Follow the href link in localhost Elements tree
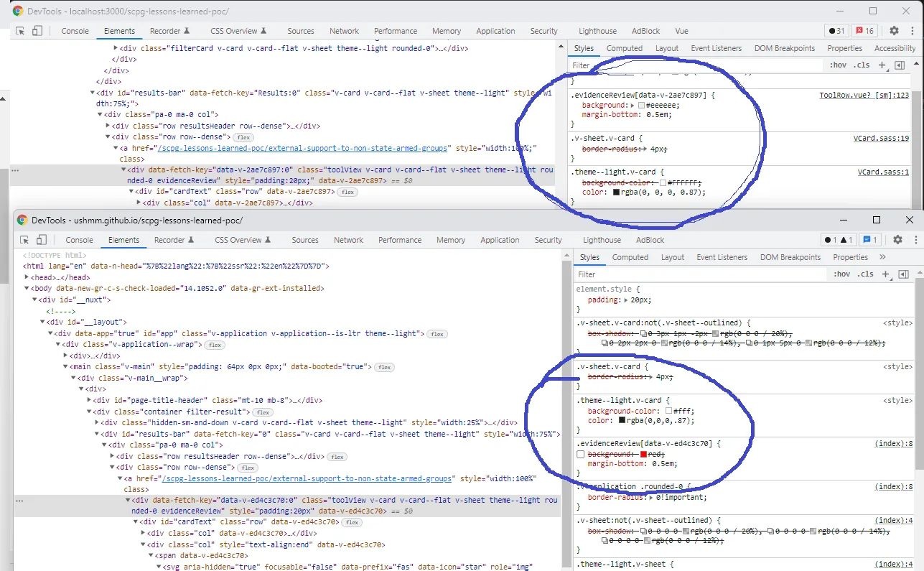Viewport: 924px width, 571px height. 303,148
